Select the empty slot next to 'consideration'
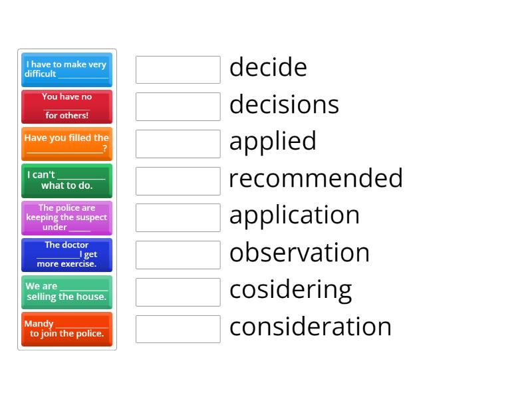Screen dimensions: 532x399 (178, 329)
